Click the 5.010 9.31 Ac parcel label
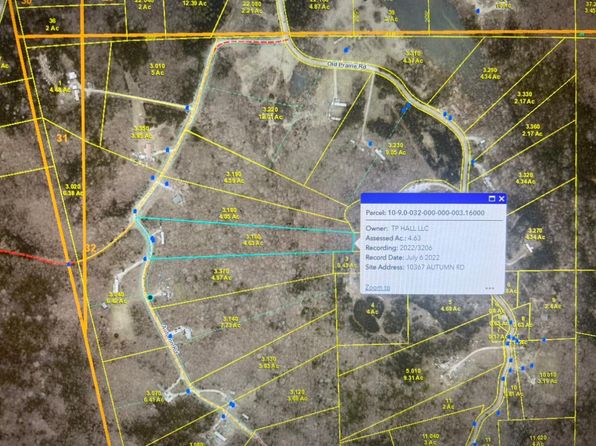Viewport: 596px width, 446px height. click(x=413, y=375)
